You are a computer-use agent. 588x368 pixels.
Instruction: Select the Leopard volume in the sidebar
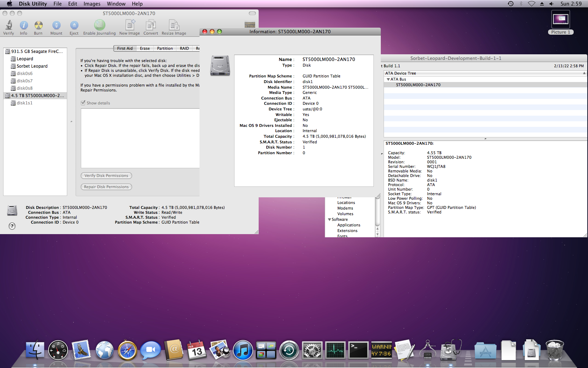(x=35, y=59)
